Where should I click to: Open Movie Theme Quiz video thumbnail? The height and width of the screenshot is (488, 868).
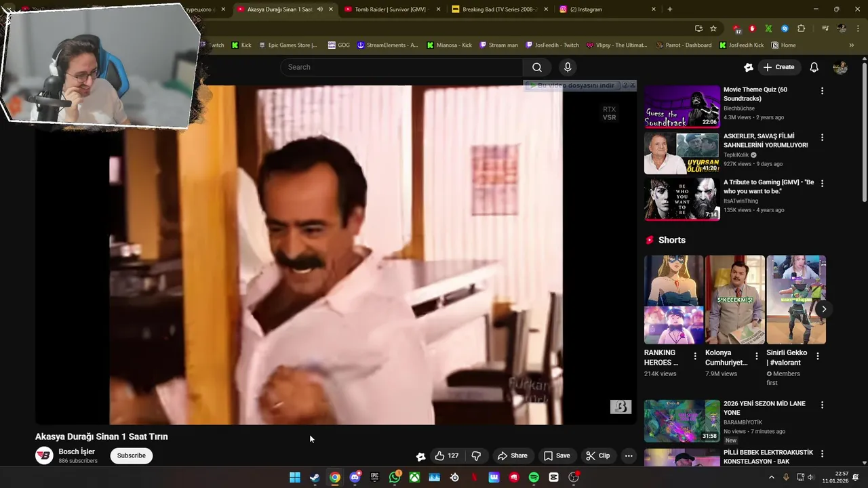pyautogui.click(x=682, y=106)
